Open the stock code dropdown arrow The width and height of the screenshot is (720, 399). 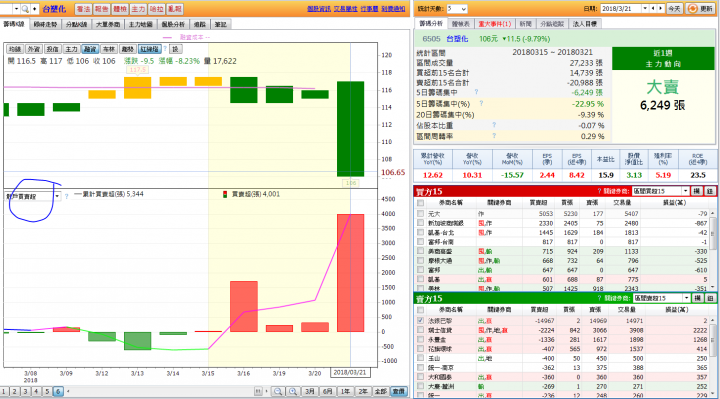tap(16, 9)
